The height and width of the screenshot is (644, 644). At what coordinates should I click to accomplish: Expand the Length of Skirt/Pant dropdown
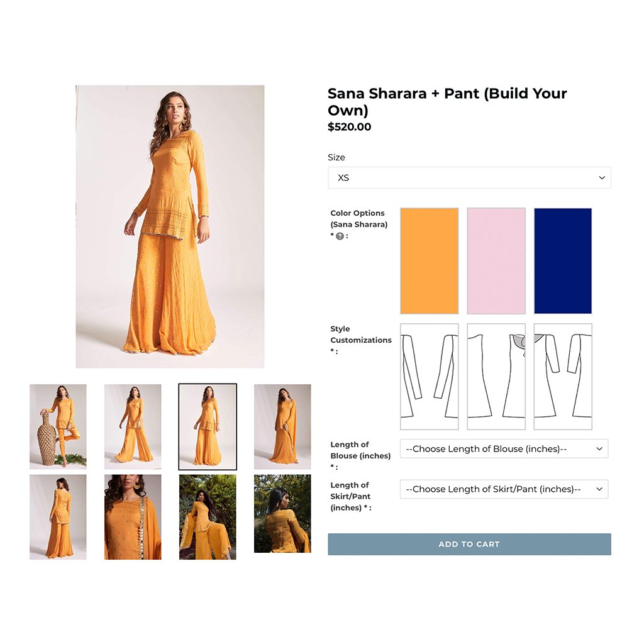504,489
